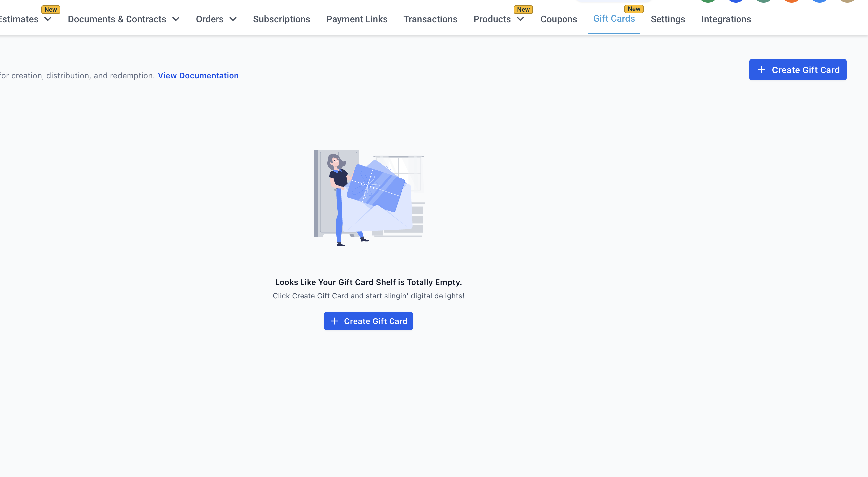Click the 'Looks Like Your Gift Card Shelf is Totally Empty.' heading
Screen dimensions: 868x477
(368, 282)
